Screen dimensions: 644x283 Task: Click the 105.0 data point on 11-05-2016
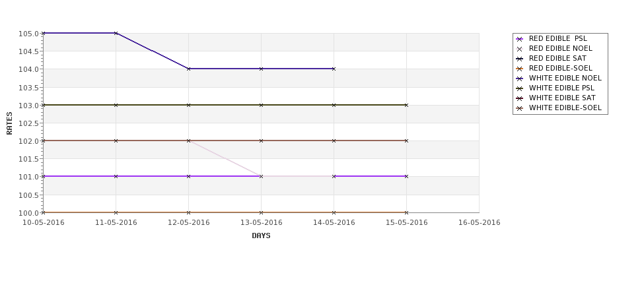[x=116, y=33]
